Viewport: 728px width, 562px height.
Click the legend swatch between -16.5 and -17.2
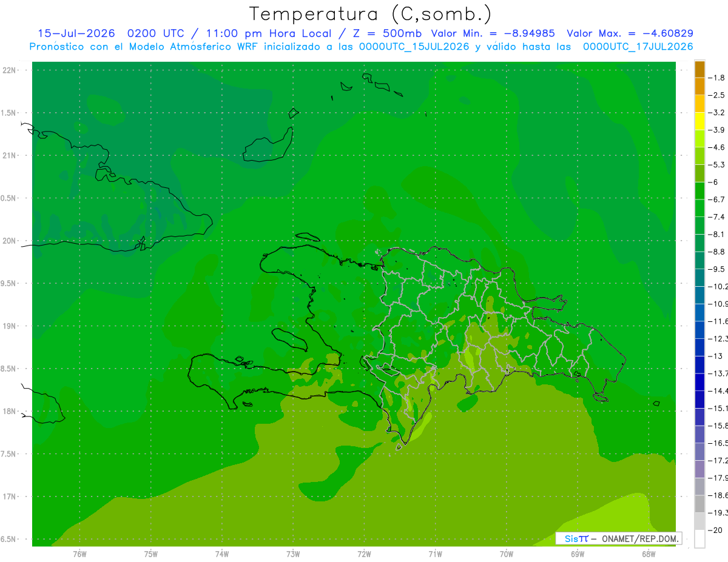coord(699,452)
